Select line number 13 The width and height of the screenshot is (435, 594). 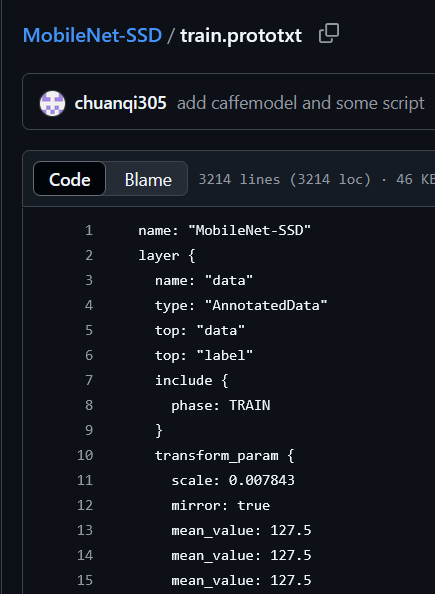[x=85, y=530]
